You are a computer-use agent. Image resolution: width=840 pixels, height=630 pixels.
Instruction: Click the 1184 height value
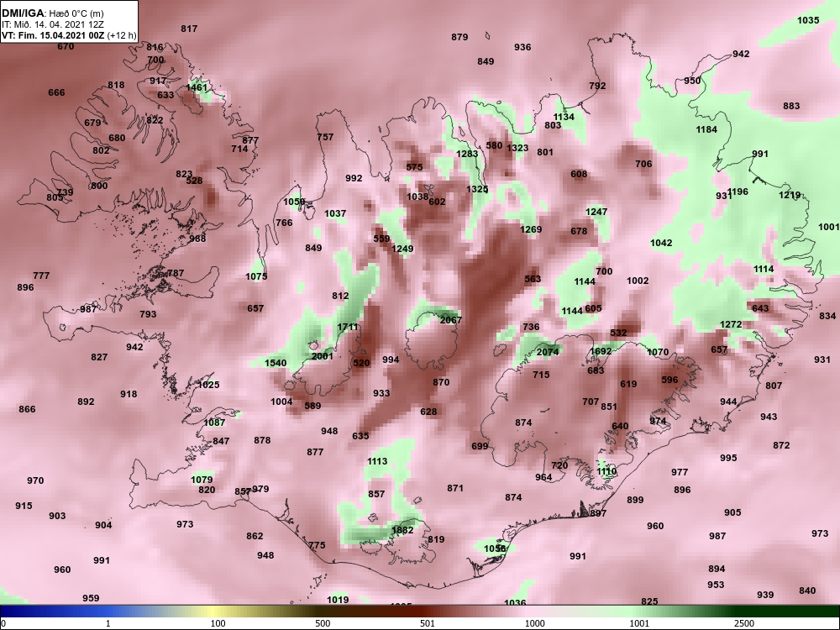pyautogui.click(x=706, y=129)
